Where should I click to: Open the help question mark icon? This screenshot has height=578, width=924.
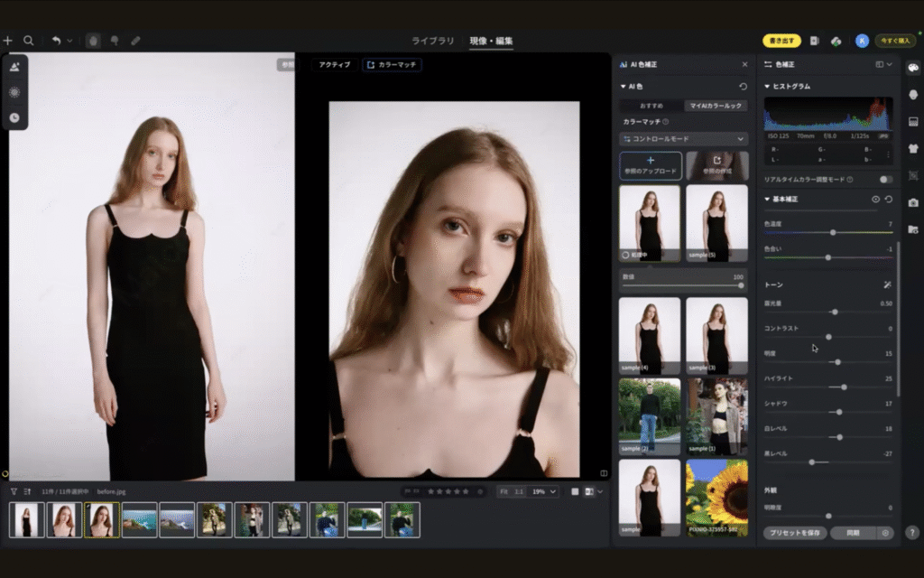911,533
